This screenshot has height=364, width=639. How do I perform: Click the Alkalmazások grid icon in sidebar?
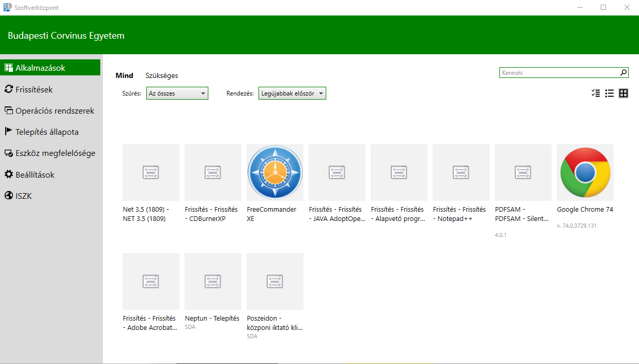8,68
